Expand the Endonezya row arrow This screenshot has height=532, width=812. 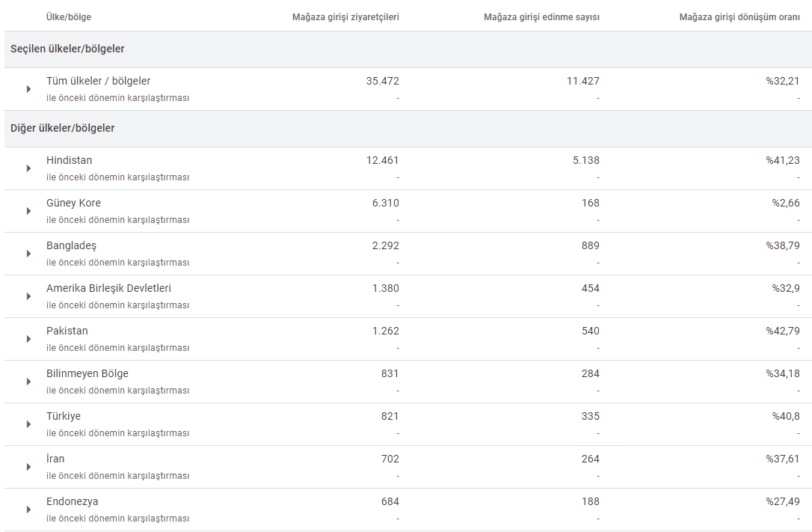[x=28, y=510]
